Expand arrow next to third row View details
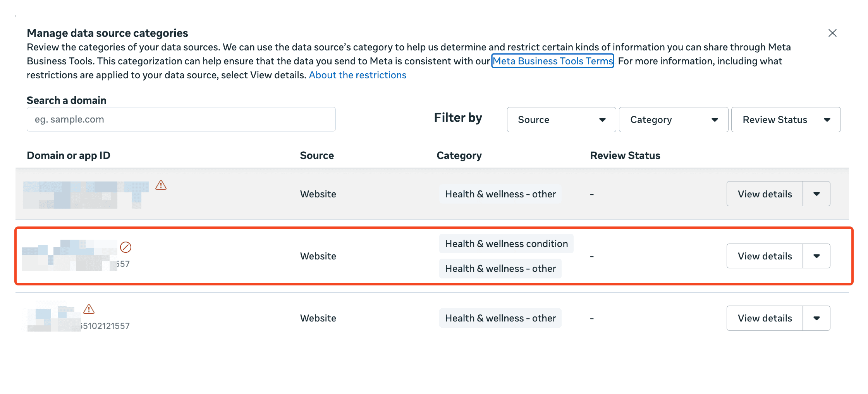The image size is (868, 394). tap(816, 318)
